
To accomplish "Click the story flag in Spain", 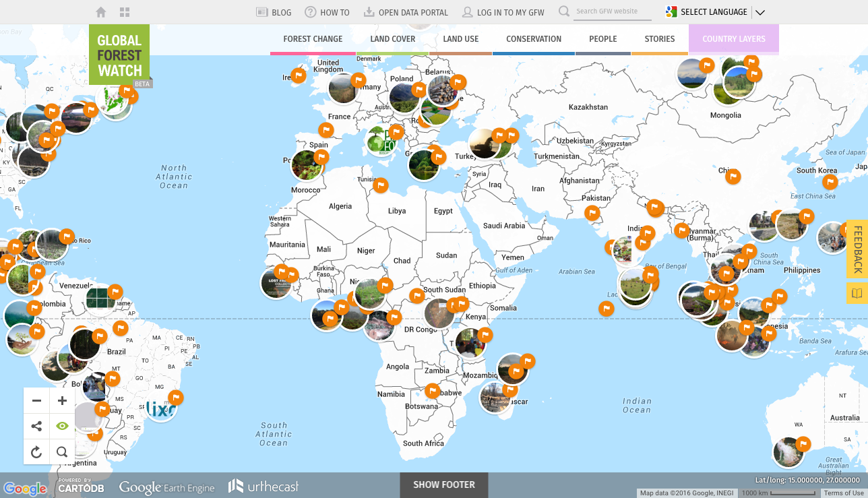I will (x=326, y=130).
